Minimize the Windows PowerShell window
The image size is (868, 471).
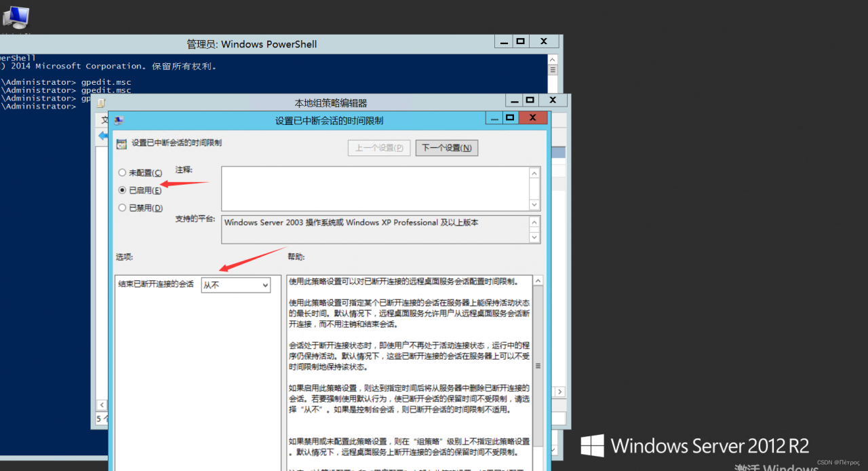tap(502, 41)
